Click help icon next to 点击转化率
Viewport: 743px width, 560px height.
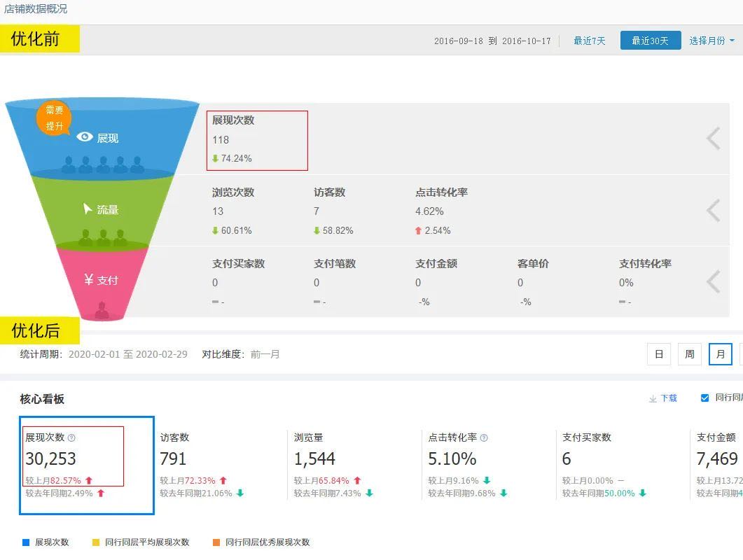pyautogui.click(x=484, y=437)
